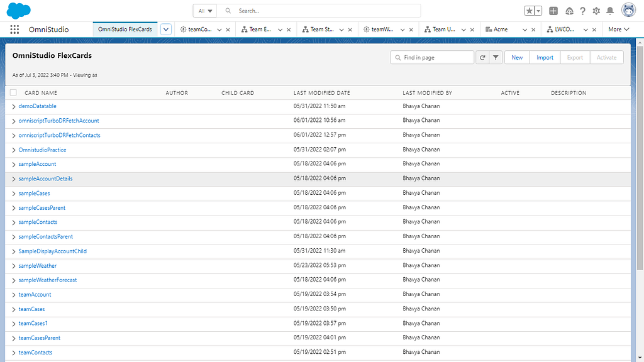Click the Salesforce cloud logo
Image resolution: width=644 pixels, height=362 pixels.
(18, 11)
